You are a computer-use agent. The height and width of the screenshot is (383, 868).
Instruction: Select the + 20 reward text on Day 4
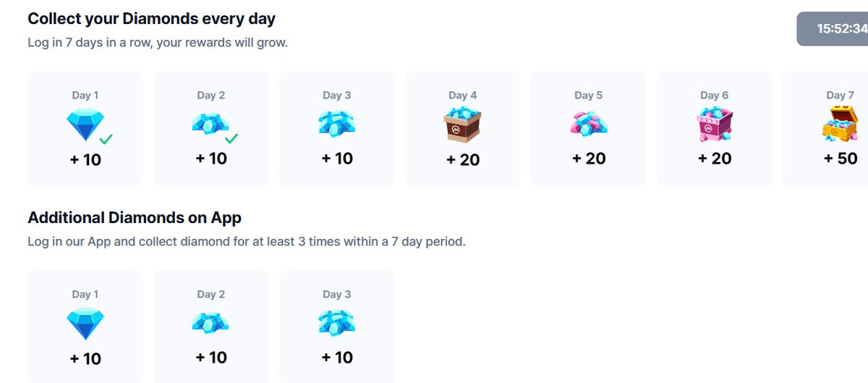(462, 159)
